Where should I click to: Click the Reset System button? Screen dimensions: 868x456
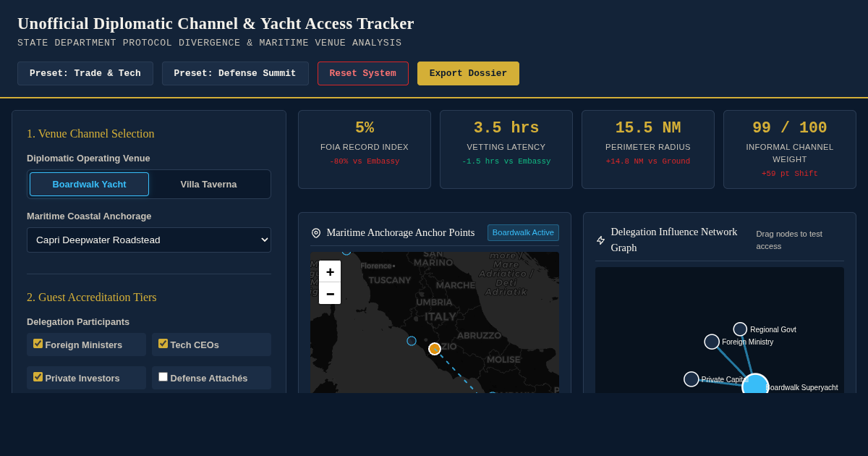click(363, 73)
